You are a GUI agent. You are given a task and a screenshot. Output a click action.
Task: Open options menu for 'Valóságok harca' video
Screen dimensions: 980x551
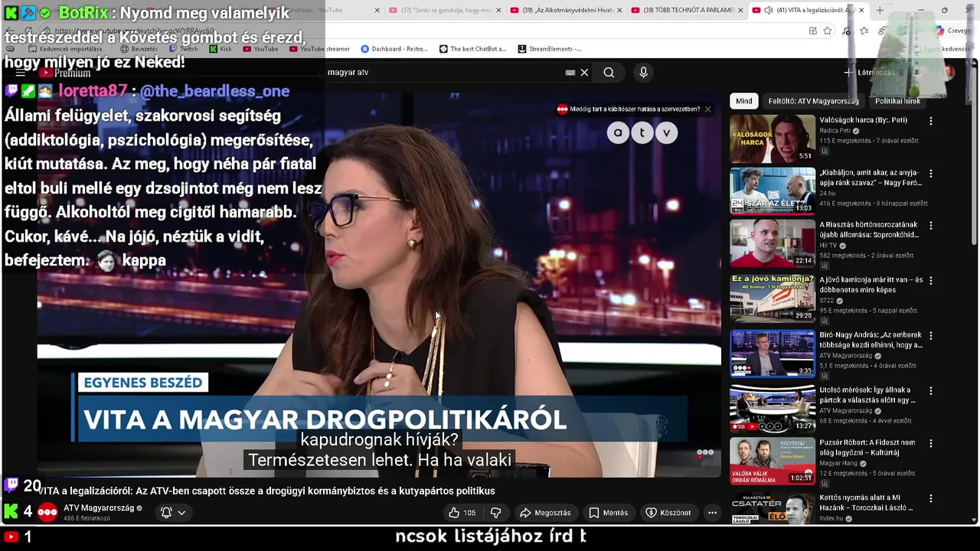931,121
